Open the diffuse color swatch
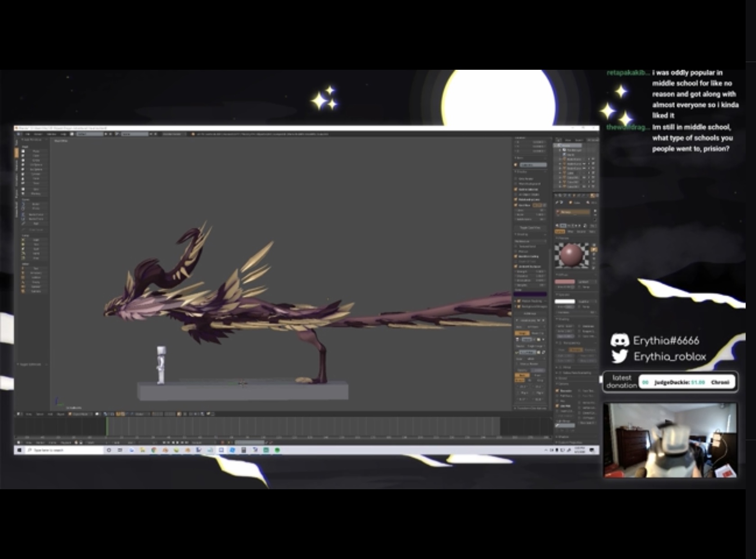The height and width of the screenshot is (559, 756). [565, 282]
